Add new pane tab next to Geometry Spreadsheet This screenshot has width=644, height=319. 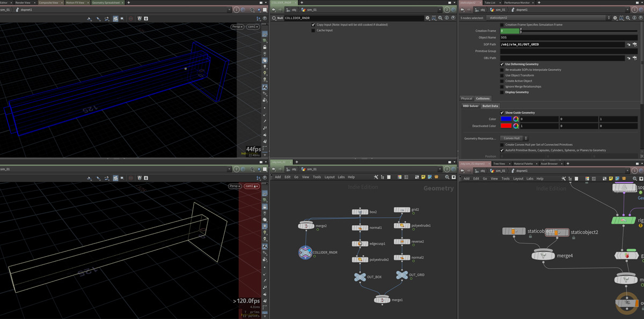[129, 3]
